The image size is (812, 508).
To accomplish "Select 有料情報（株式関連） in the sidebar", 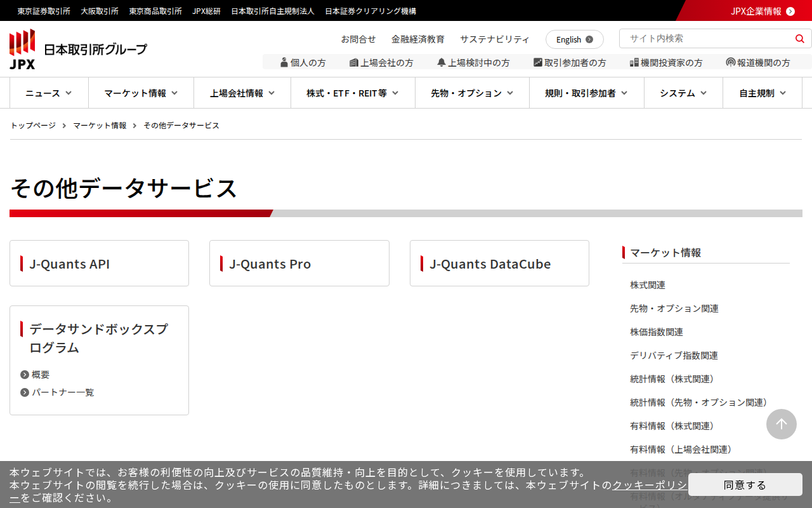I will tap(674, 426).
